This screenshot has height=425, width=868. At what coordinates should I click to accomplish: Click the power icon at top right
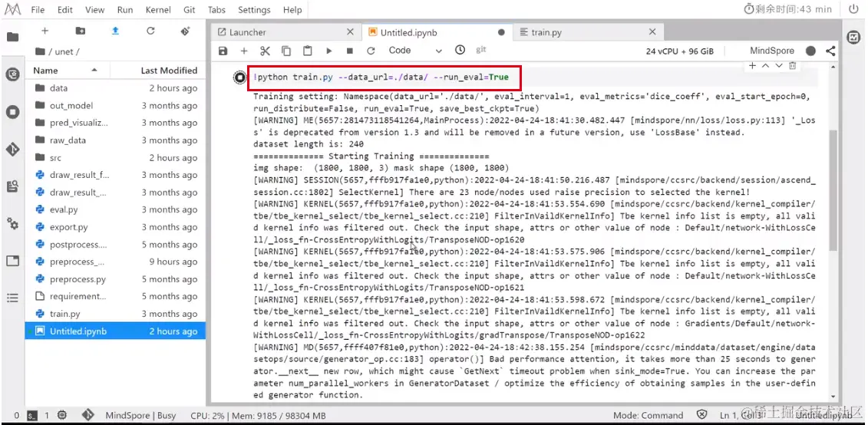point(853,9)
